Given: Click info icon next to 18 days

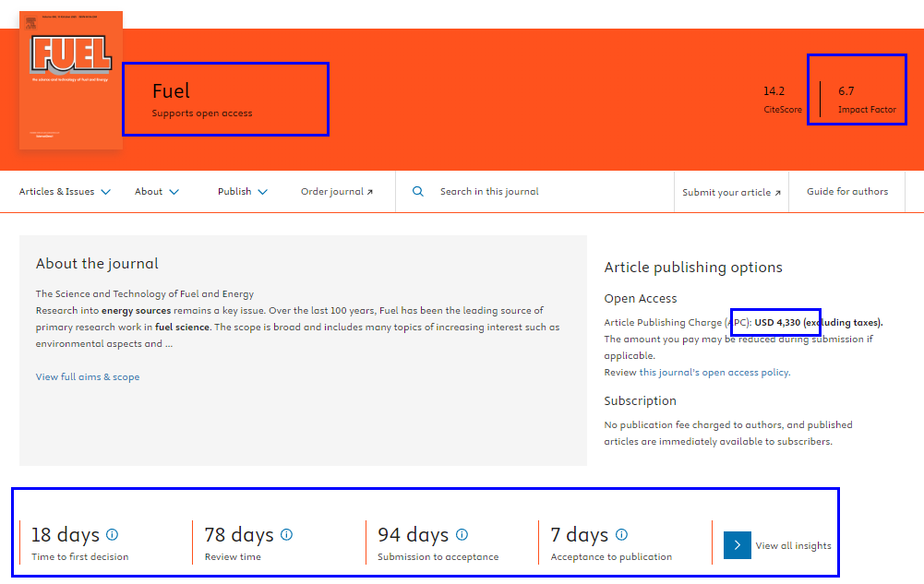Looking at the screenshot, I should tap(113, 534).
